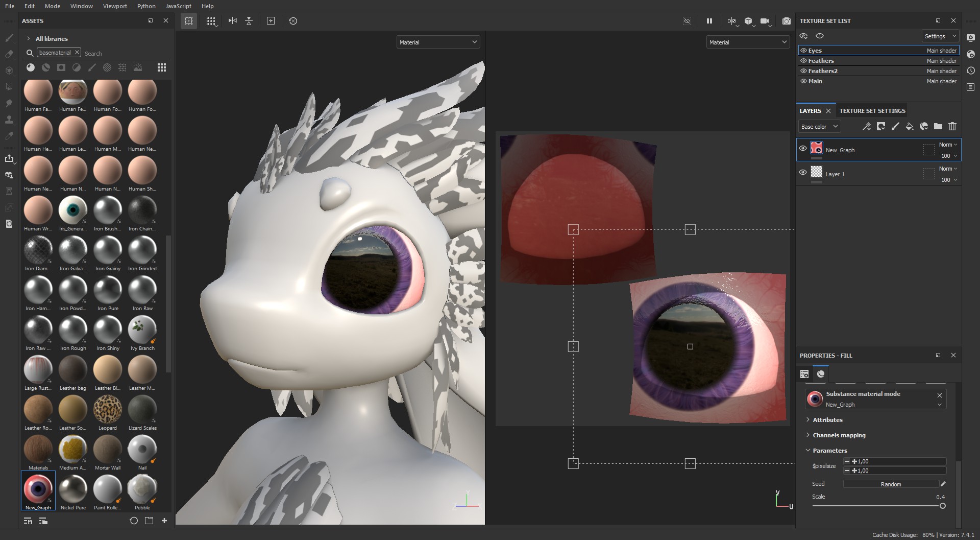This screenshot has width=980, height=540.
Task: Toggle visibility of the Main texture set
Action: tap(803, 81)
